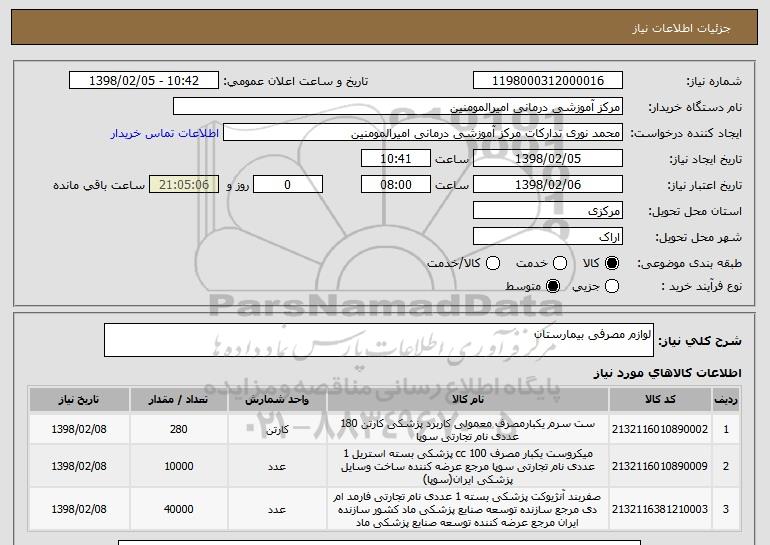Click the row 3 product name 'صفربند آنژیوکت'
The image size is (770, 545).
(x=468, y=509)
